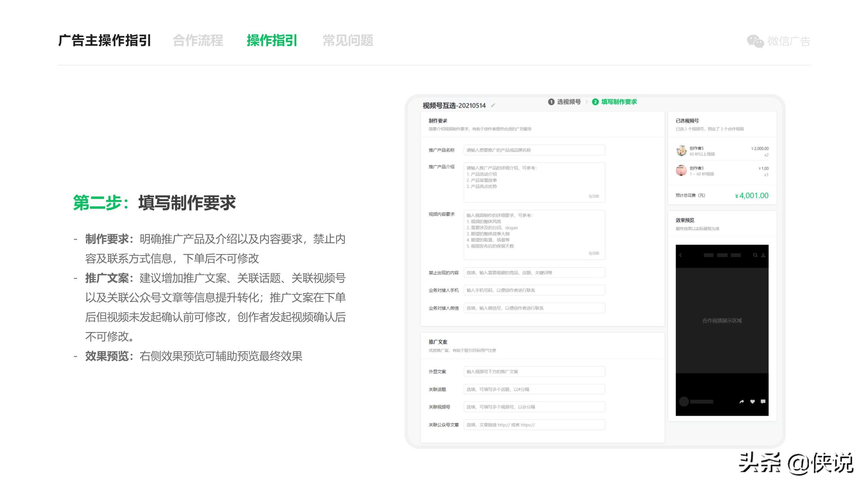Screen dimensions: 868x488
Task: Click the 禁止出现的内容 input field
Action: tap(534, 272)
